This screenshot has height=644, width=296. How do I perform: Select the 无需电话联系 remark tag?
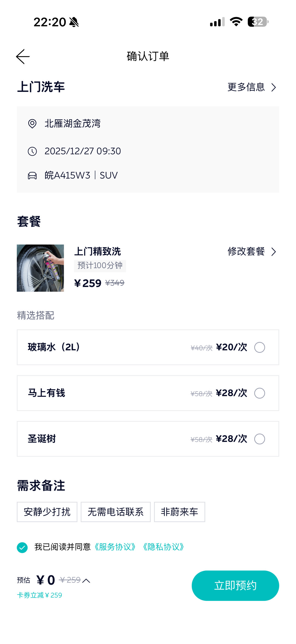click(x=116, y=512)
